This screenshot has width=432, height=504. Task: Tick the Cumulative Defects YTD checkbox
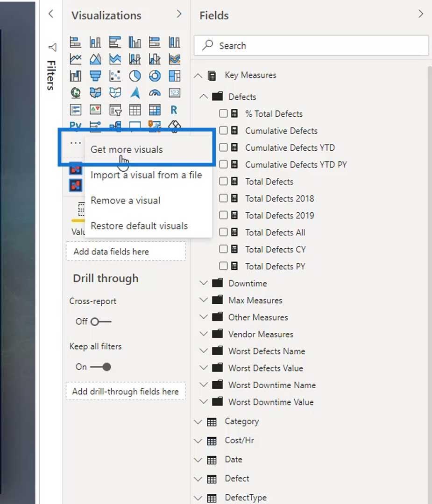pyautogui.click(x=223, y=147)
